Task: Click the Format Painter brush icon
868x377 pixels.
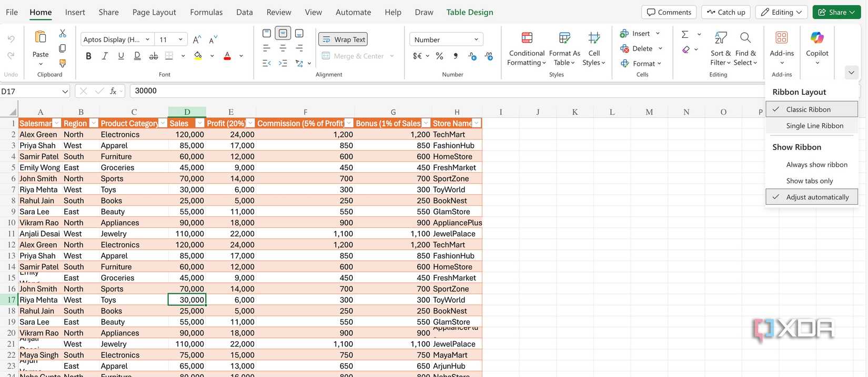Action: tap(63, 63)
